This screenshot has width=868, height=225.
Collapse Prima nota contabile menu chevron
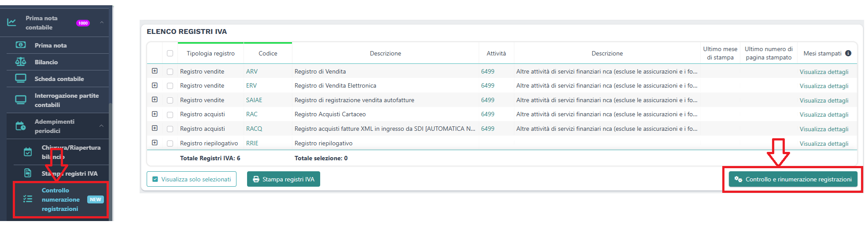click(x=102, y=22)
